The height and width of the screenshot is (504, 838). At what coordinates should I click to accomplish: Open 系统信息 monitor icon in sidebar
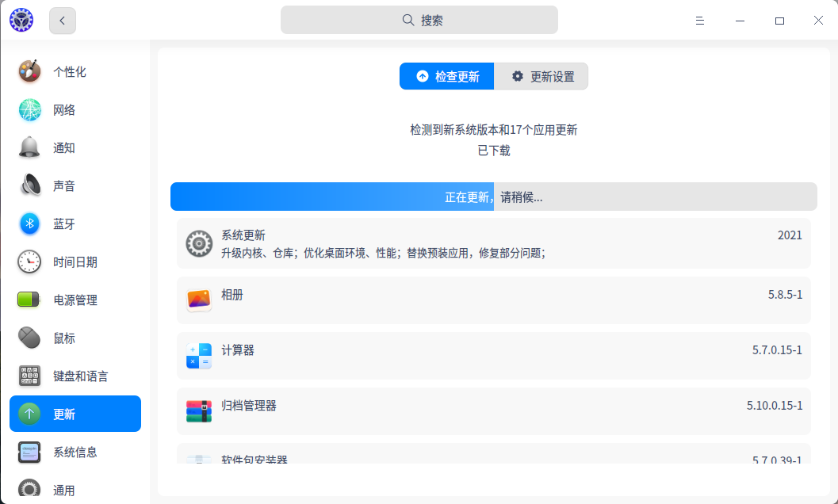[x=29, y=452]
